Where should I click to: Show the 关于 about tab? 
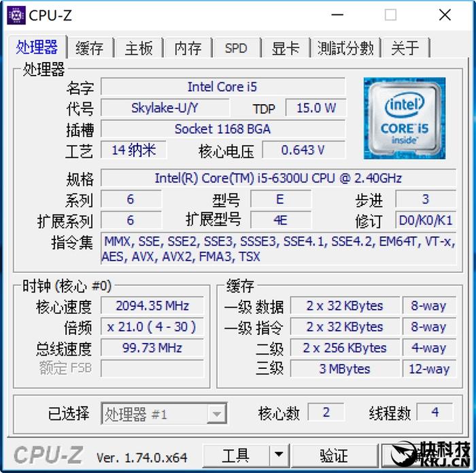point(405,48)
